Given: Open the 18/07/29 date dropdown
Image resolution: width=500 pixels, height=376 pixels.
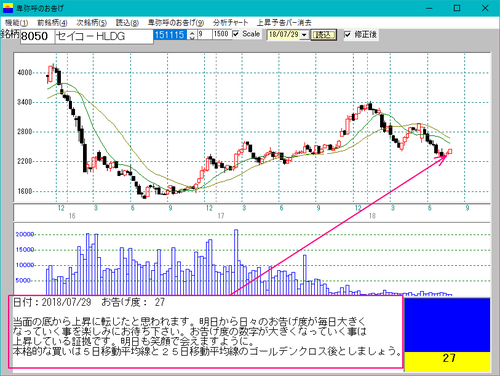Looking at the screenshot, I should (x=304, y=35).
